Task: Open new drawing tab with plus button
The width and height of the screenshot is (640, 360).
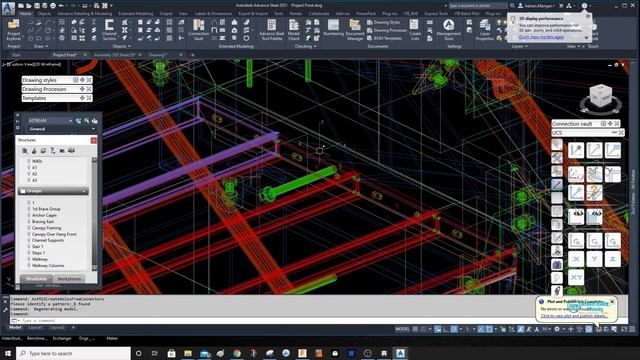Action: pos(193,55)
